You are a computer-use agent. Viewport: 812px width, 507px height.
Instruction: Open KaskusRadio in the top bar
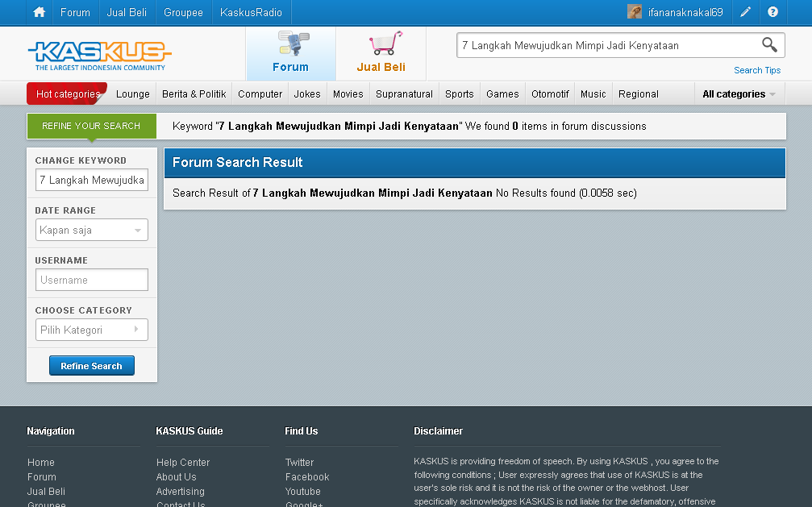(251, 12)
